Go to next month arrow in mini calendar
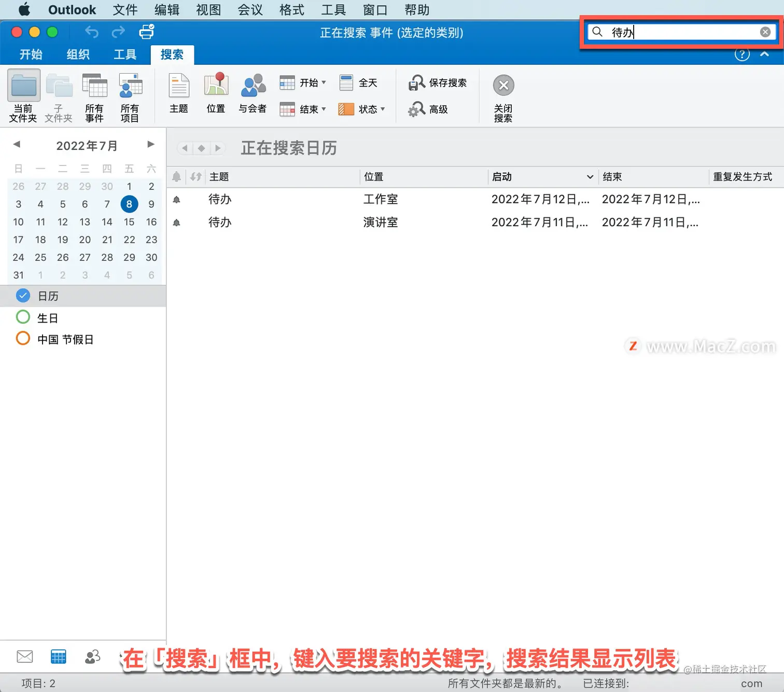 tap(151, 144)
